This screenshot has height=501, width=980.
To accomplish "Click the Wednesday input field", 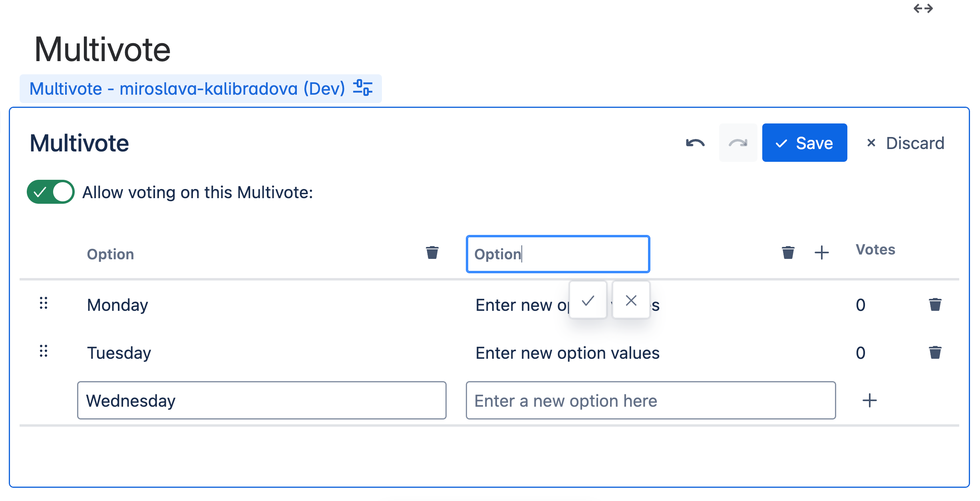I will pos(262,401).
